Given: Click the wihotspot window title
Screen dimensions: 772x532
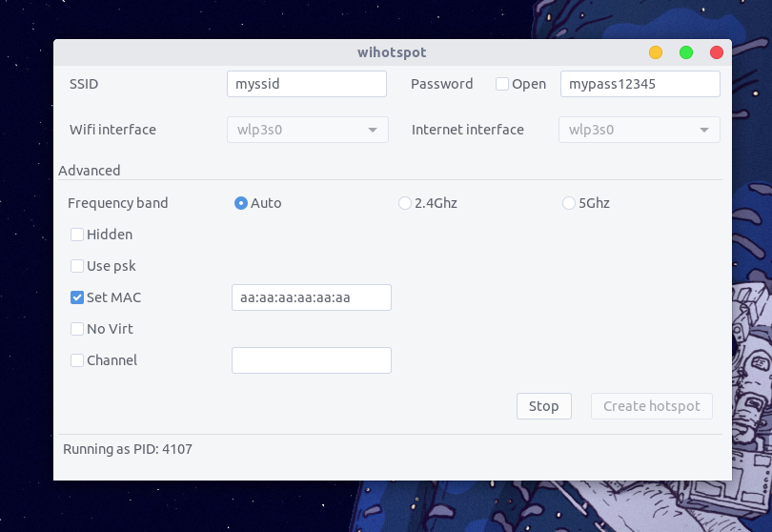Looking at the screenshot, I should click(x=392, y=52).
